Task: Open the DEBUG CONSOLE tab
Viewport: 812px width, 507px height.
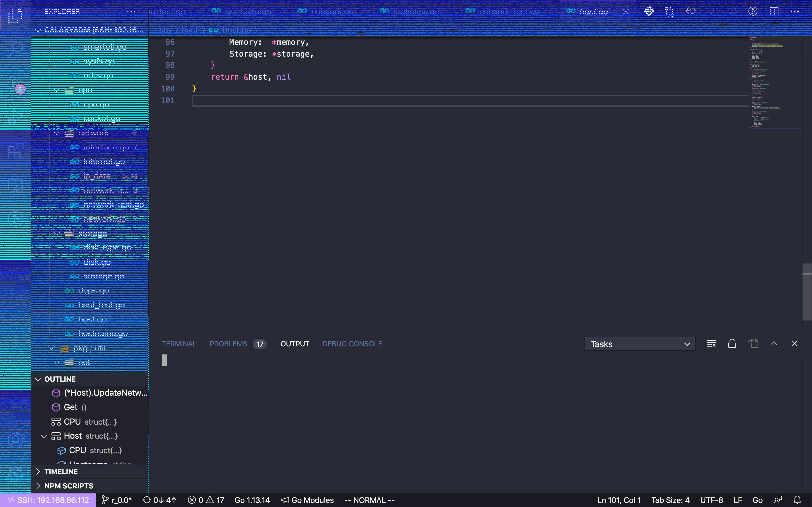Action: click(352, 344)
